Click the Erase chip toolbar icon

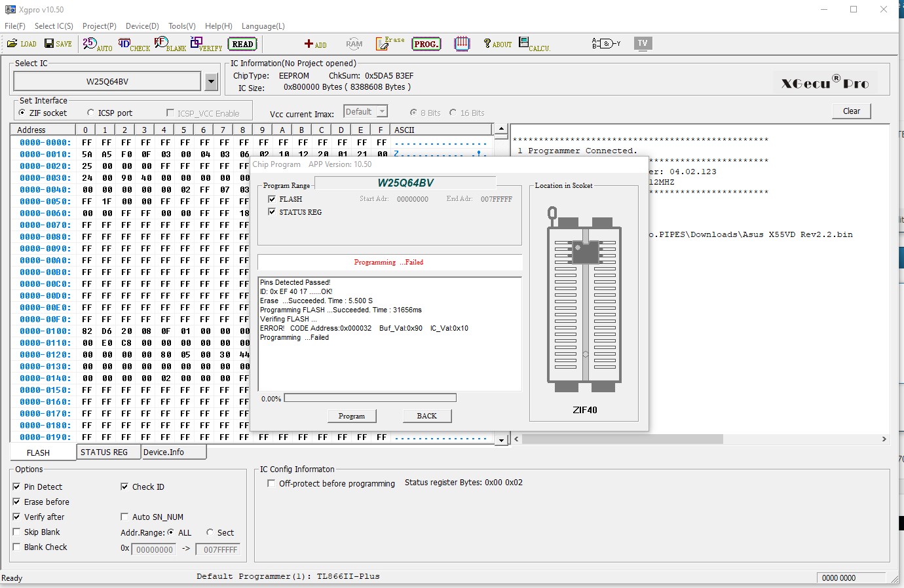click(390, 44)
